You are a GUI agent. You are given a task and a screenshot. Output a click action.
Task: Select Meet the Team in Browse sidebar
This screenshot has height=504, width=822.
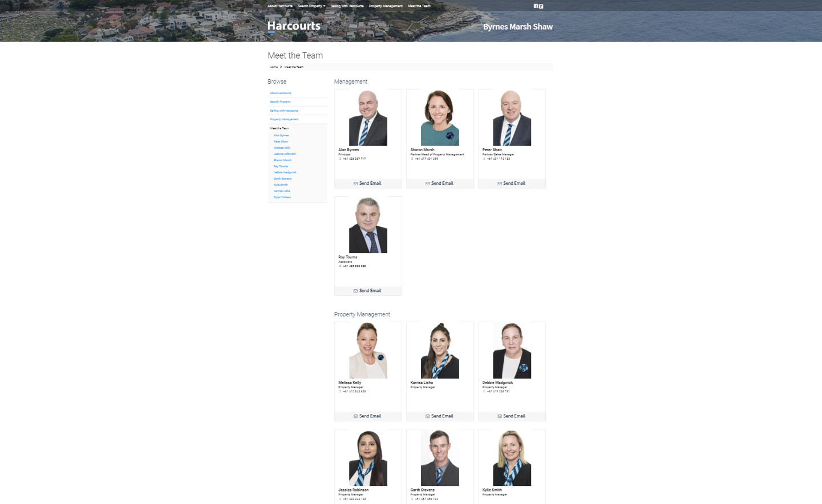[x=280, y=128]
